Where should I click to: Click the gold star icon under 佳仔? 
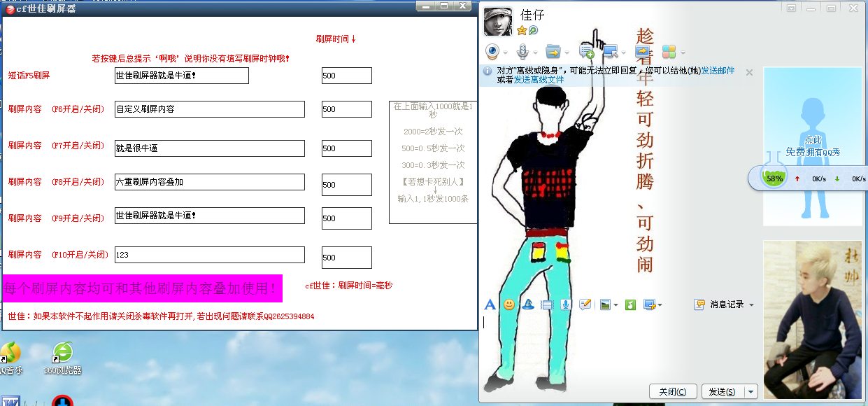click(x=522, y=31)
